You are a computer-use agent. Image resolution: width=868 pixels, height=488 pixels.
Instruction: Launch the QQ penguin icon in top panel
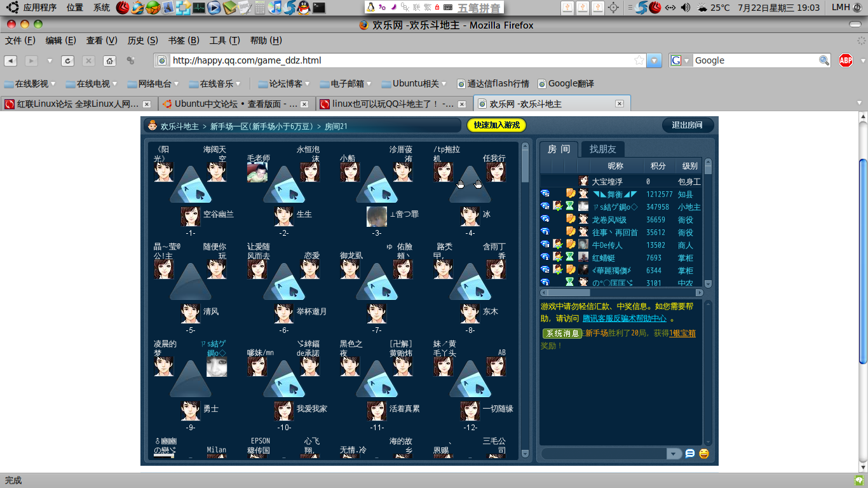[x=304, y=8]
